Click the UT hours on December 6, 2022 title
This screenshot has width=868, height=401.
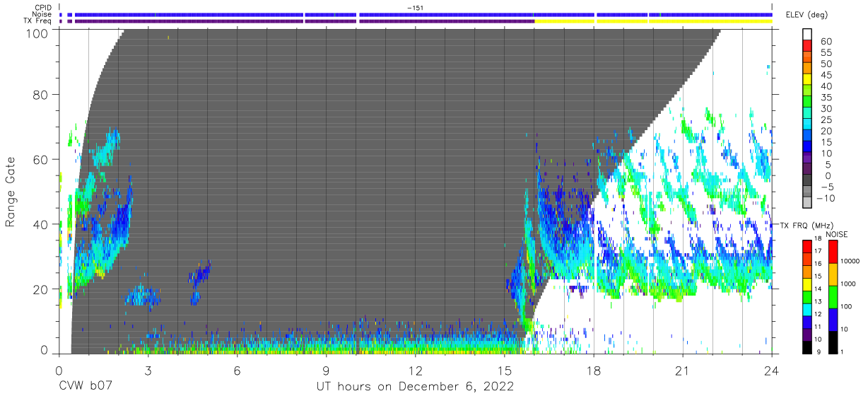click(x=414, y=388)
